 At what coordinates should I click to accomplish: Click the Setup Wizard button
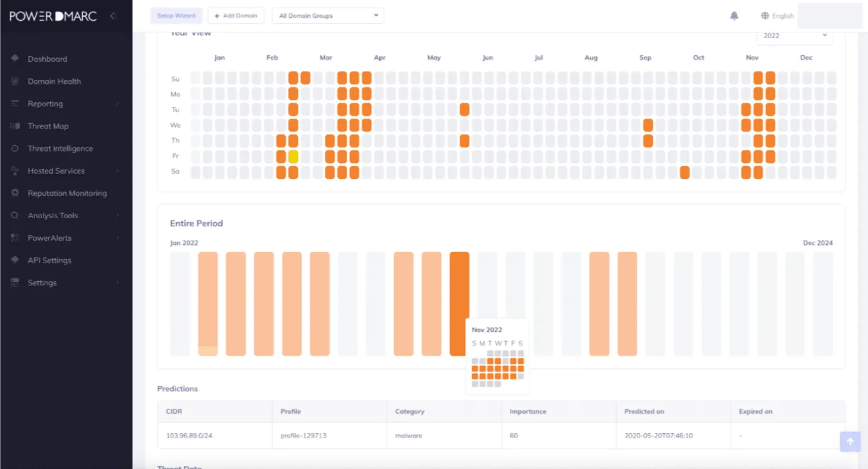pyautogui.click(x=176, y=15)
